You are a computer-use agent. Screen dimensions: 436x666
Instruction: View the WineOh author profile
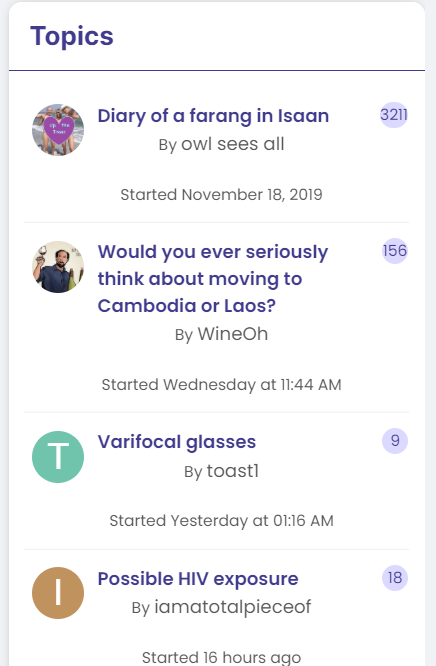(x=233, y=334)
